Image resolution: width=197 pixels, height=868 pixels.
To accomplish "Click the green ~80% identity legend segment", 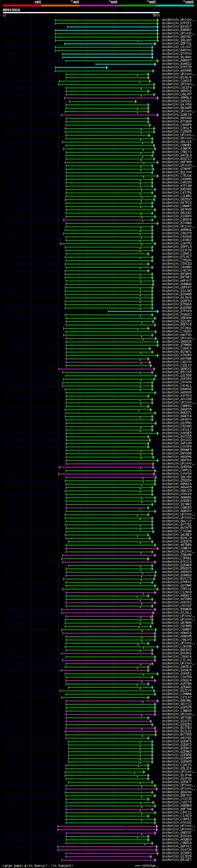I will 137,6.
